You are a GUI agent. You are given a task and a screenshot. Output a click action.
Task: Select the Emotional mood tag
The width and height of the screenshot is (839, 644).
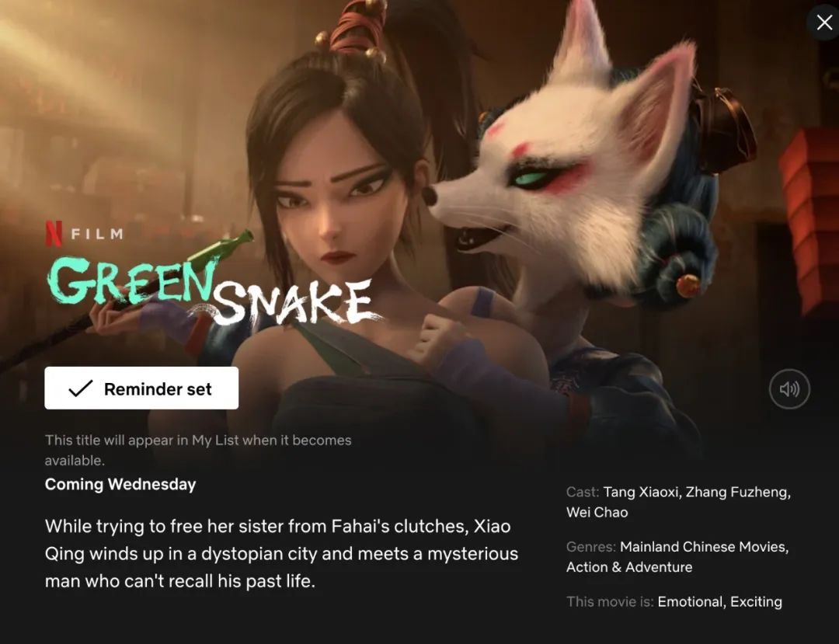click(x=691, y=602)
